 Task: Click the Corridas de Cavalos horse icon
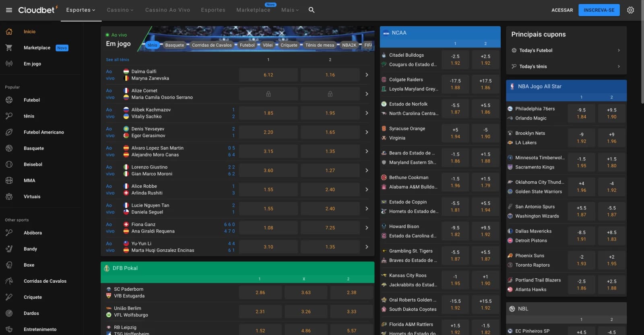pyautogui.click(x=9, y=281)
